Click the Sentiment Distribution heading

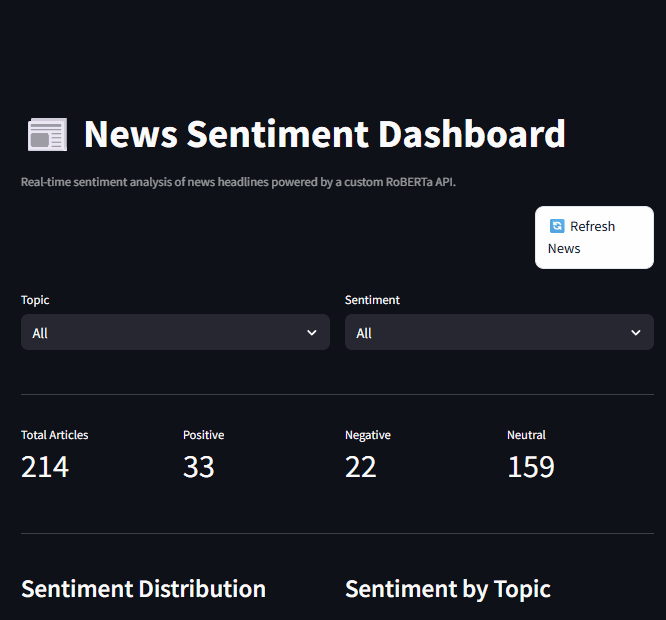(144, 589)
